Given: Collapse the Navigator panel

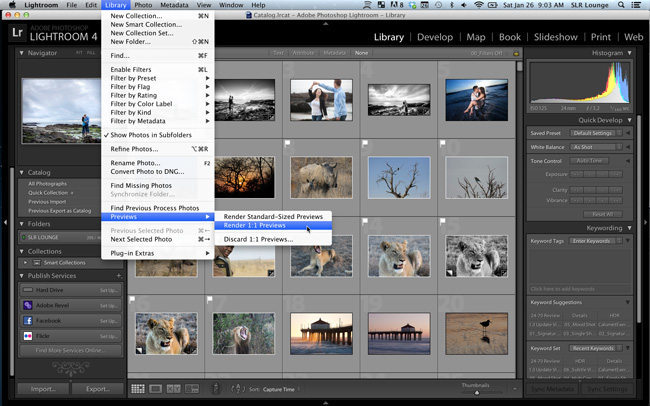Looking at the screenshot, I should click(22, 53).
